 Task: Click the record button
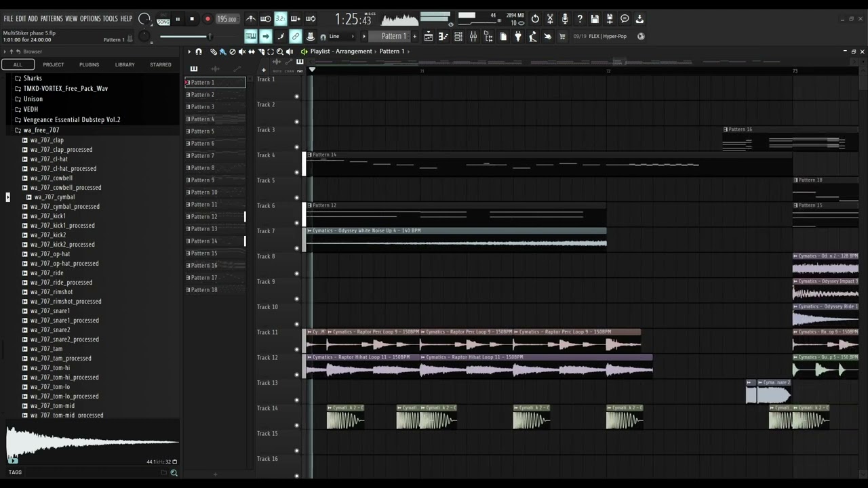click(x=208, y=19)
